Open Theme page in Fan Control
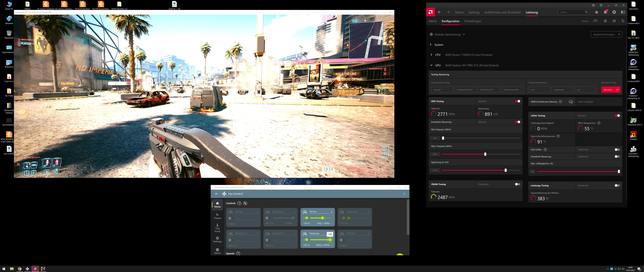The height and width of the screenshot is (272, 644). [217, 216]
